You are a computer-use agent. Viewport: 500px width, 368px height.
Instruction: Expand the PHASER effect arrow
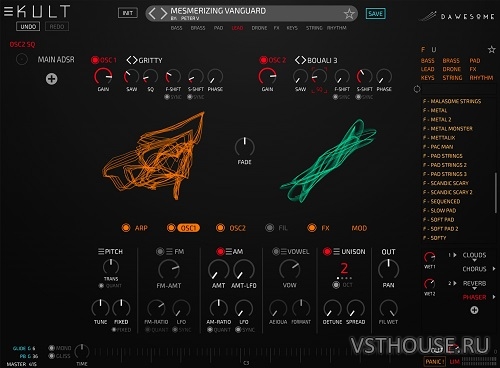(x=494, y=297)
